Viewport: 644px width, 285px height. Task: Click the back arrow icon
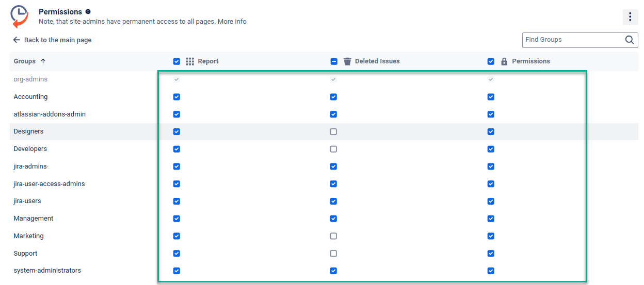[17, 40]
